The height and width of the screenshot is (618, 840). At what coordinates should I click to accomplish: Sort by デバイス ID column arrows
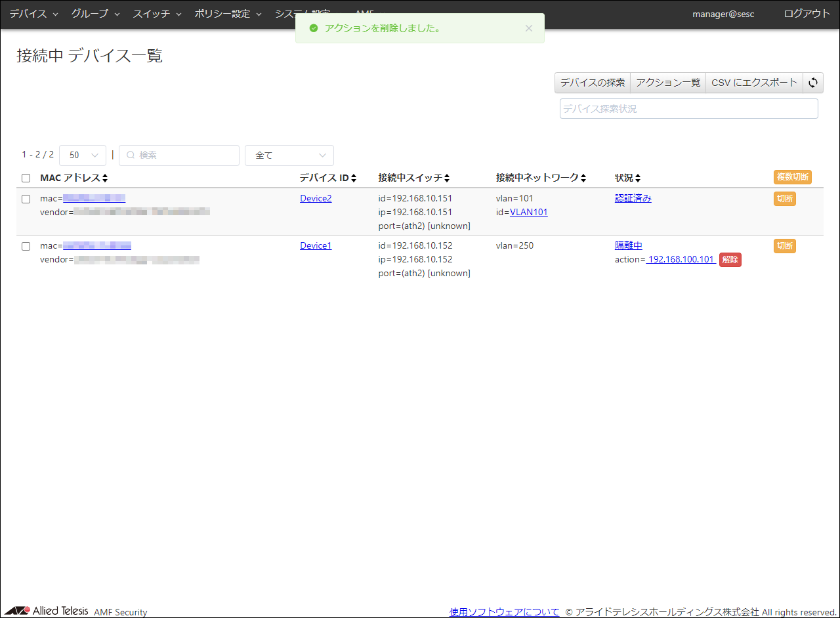(x=354, y=178)
